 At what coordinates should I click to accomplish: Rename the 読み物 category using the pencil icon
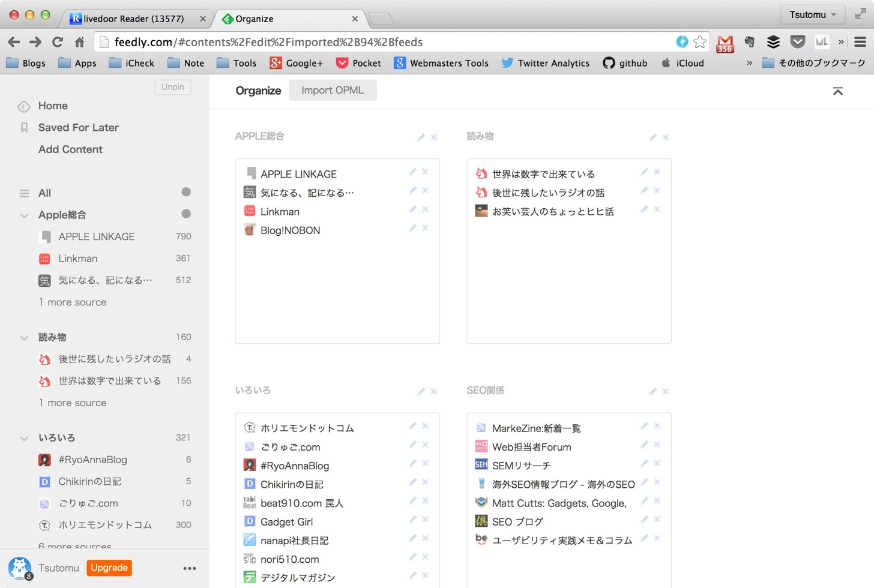(x=652, y=137)
